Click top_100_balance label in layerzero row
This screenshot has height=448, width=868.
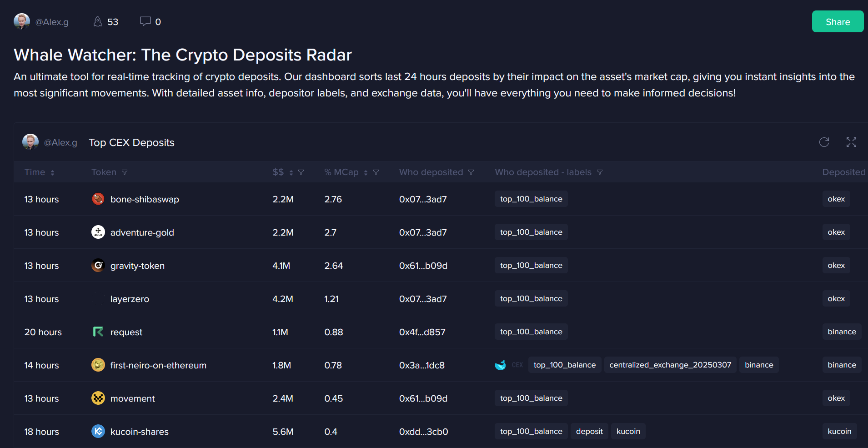coord(531,298)
